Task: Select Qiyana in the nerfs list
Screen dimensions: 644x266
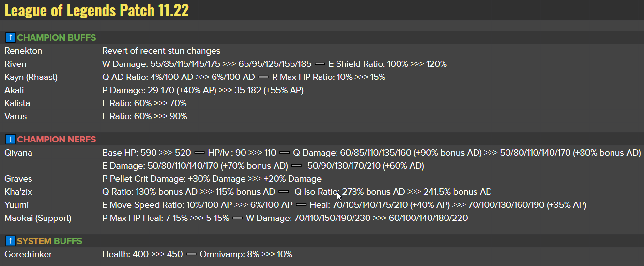Action: (18, 153)
